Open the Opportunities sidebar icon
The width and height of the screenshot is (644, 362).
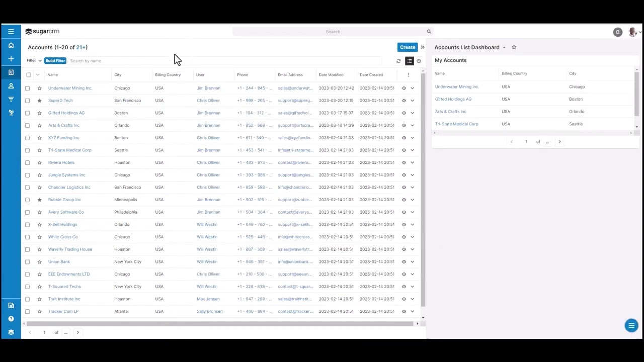click(11, 99)
